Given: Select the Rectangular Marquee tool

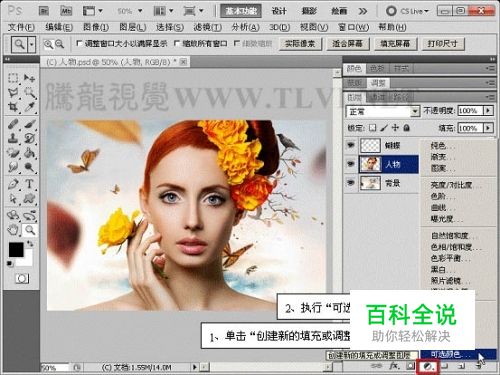Looking at the screenshot, I should 13,78.
